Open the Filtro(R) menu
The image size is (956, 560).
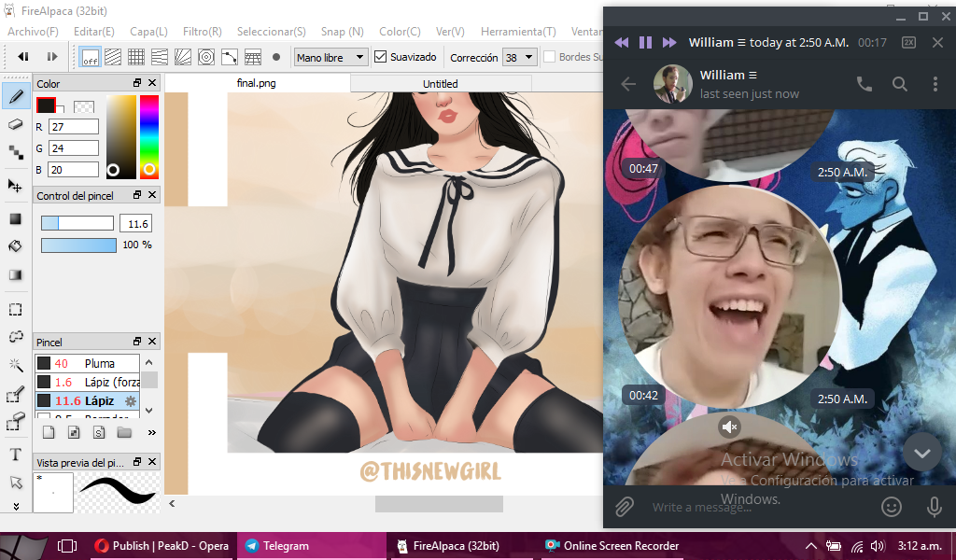(203, 31)
